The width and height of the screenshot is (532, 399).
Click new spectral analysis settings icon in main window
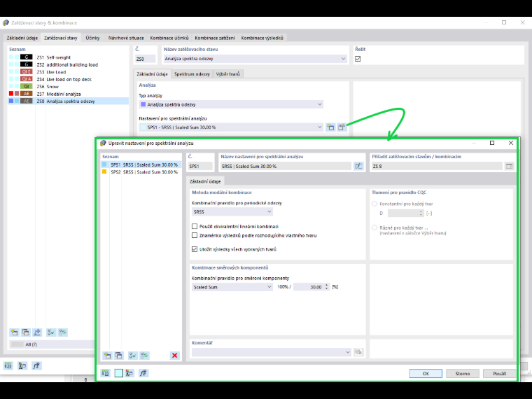click(x=330, y=127)
